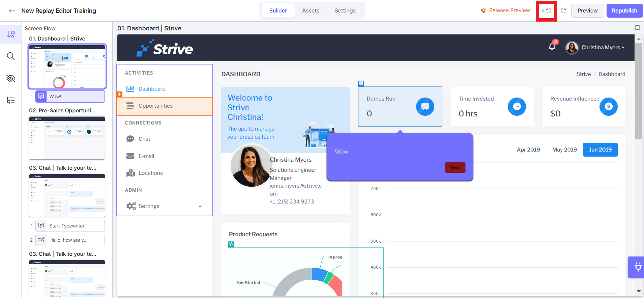Click the 'Welcome to Strive Christina!' heading
This screenshot has height=298, width=644.
click(x=250, y=107)
